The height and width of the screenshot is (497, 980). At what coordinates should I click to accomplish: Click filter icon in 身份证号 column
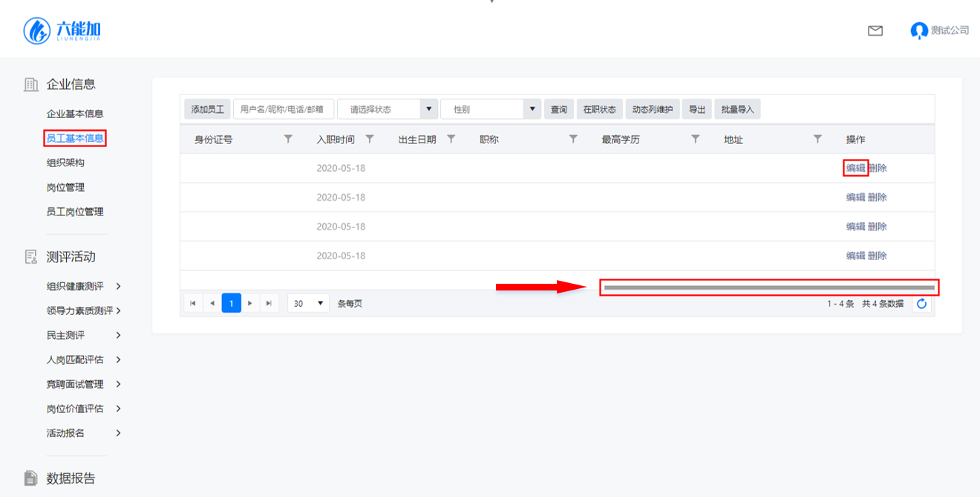click(289, 139)
